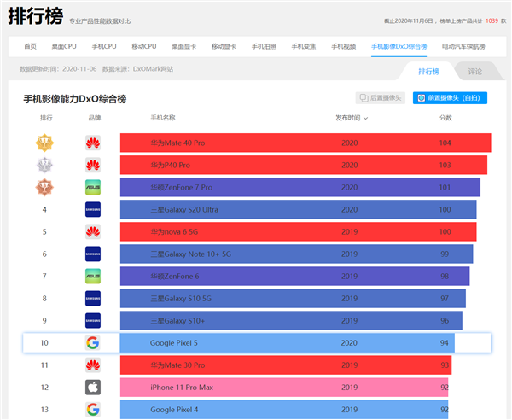Toggle to 前置摄像头 (自拍) front camera ranking
This screenshot has width=512, height=420.
pyautogui.click(x=450, y=98)
